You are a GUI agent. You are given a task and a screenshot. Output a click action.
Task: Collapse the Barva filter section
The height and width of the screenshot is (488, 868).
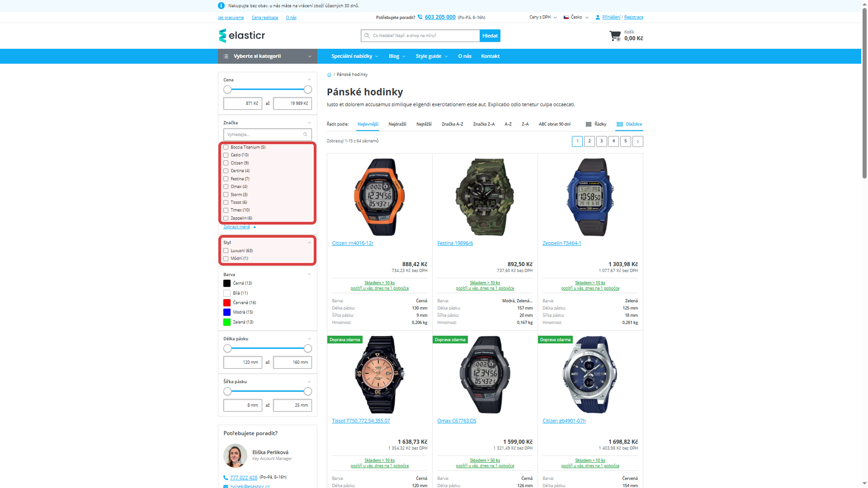point(309,274)
